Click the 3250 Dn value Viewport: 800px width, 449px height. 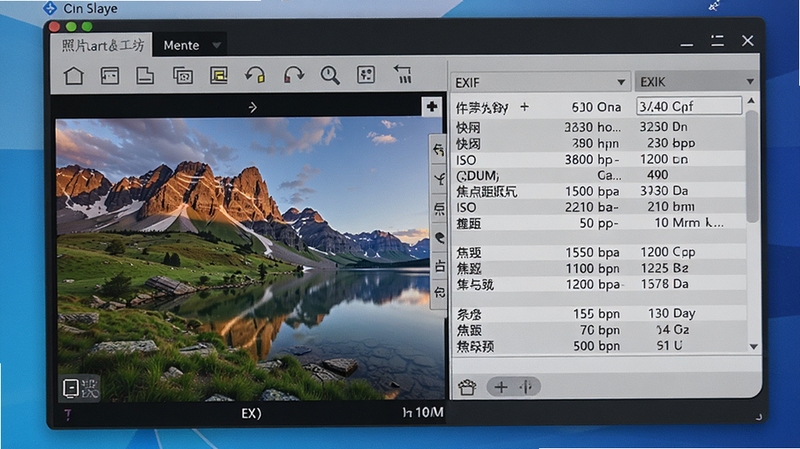(663, 127)
